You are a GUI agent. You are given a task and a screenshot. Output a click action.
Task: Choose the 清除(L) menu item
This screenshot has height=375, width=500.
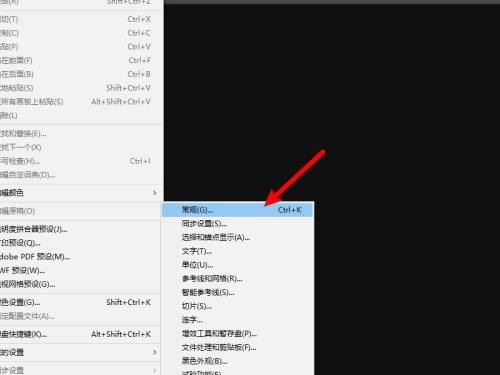[80, 115]
